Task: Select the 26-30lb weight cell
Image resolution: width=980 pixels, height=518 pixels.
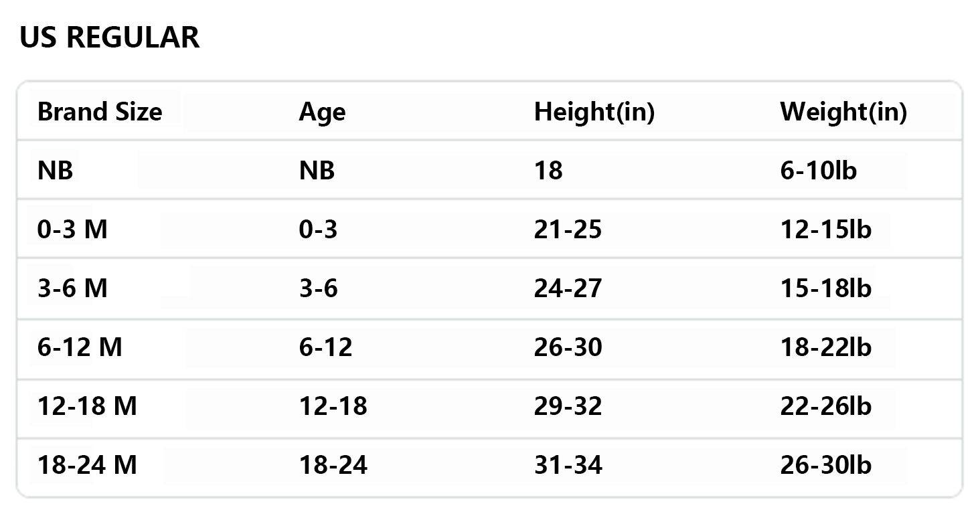Action: (x=825, y=465)
